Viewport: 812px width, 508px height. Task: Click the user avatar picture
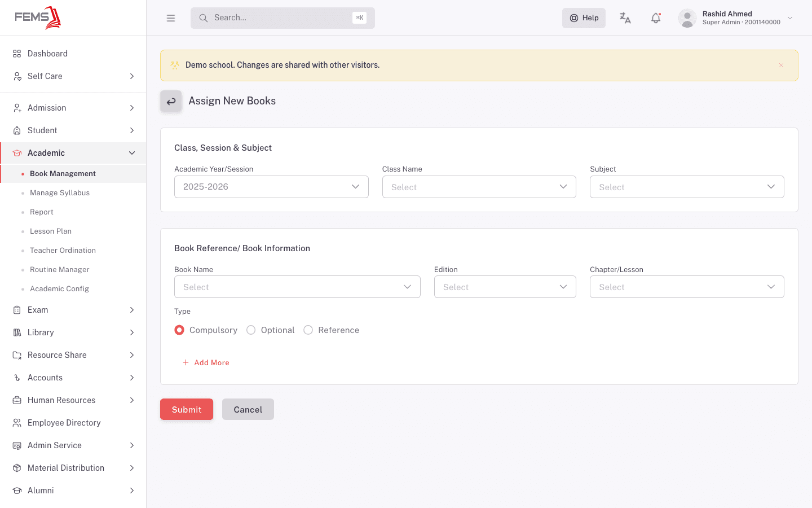point(687,18)
